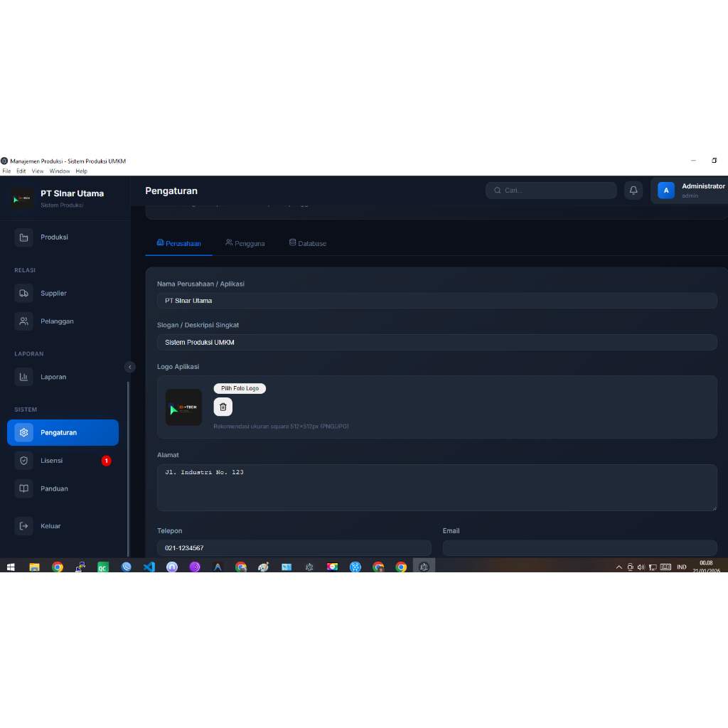Screen dimensions: 728x728
Task: Click the taskbar clock showing 00.08
Action: [x=707, y=567]
